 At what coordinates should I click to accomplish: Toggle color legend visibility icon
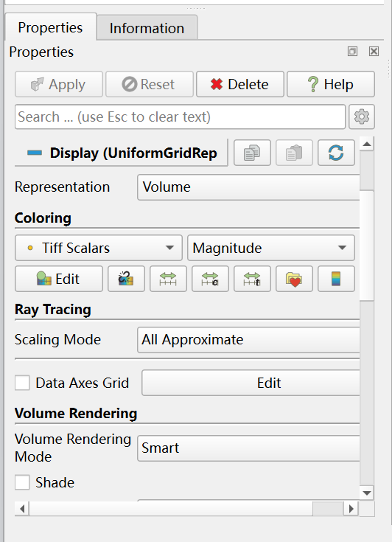pos(336,279)
